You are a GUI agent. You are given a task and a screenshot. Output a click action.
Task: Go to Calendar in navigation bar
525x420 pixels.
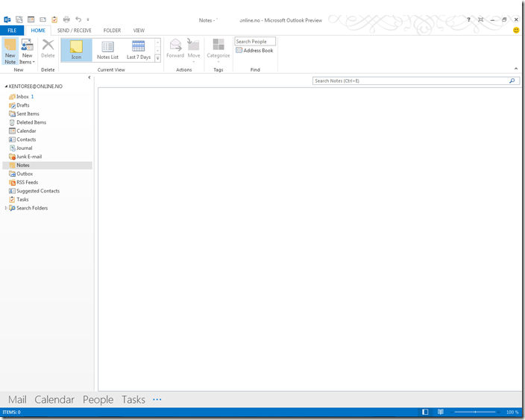pos(54,400)
